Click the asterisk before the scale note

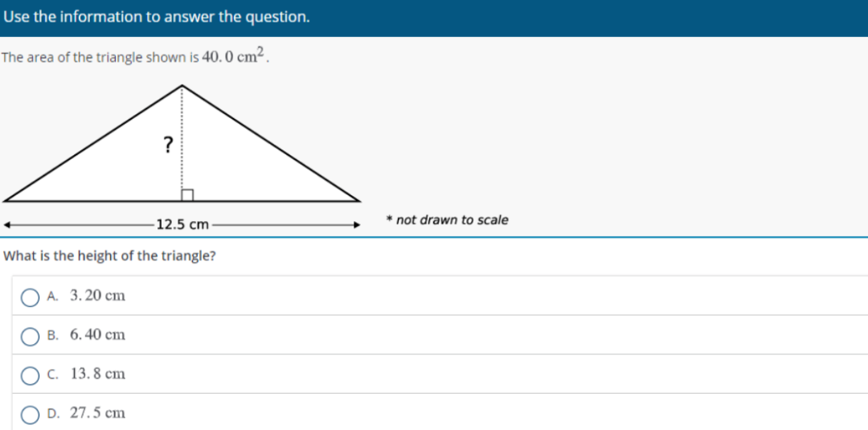pos(389,219)
